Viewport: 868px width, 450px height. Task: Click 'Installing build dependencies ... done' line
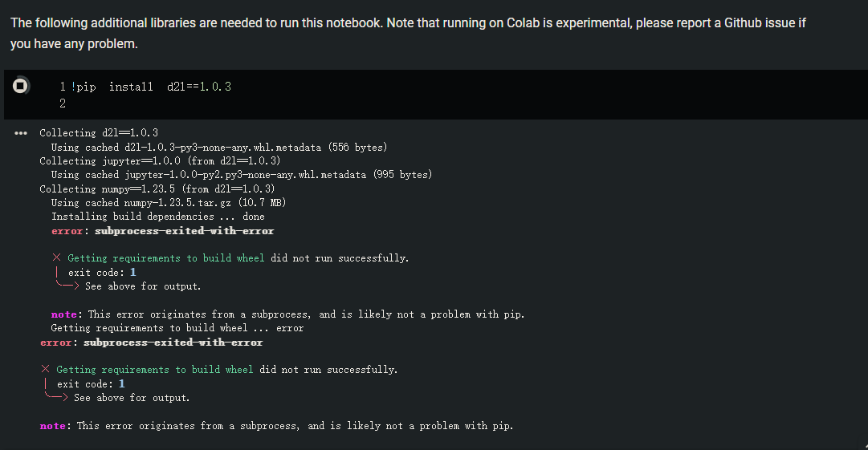click(x=157, y=216)
